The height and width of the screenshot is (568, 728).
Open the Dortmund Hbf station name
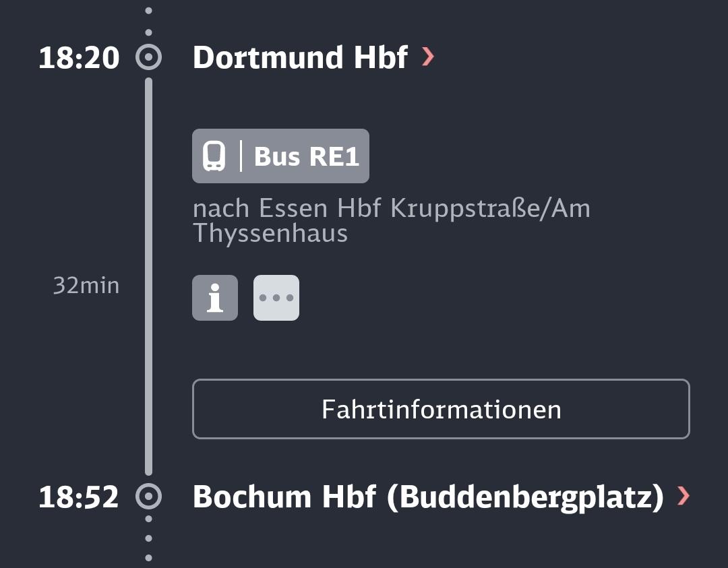point(301,57)
